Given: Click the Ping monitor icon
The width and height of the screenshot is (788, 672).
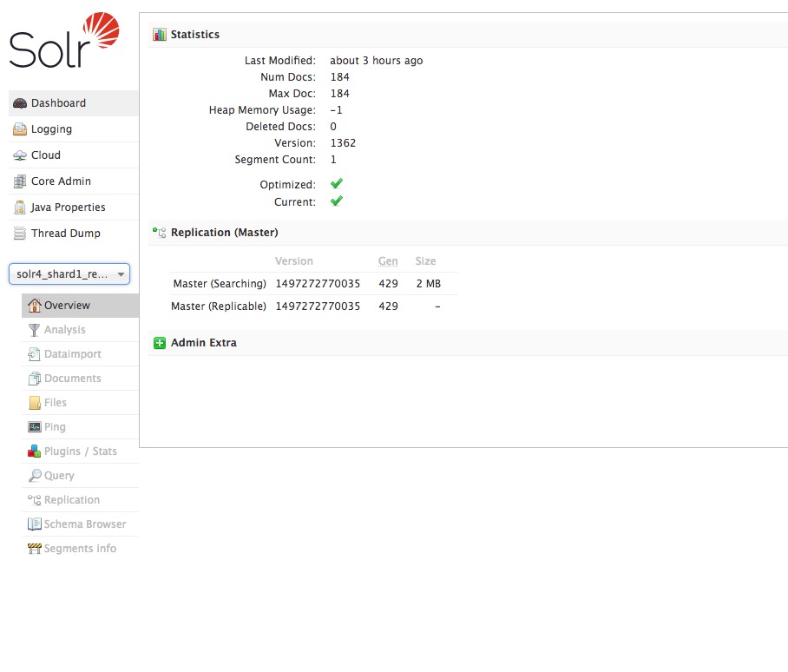Looking at the screenshot, I should tap(34, 426).
